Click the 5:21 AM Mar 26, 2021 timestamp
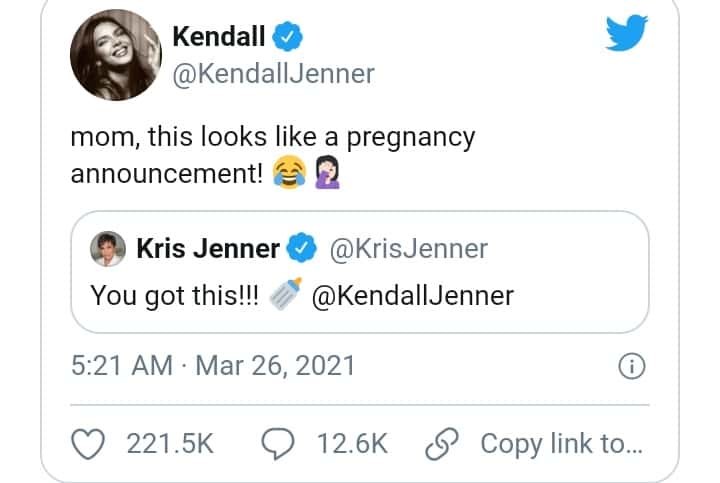 213,365
